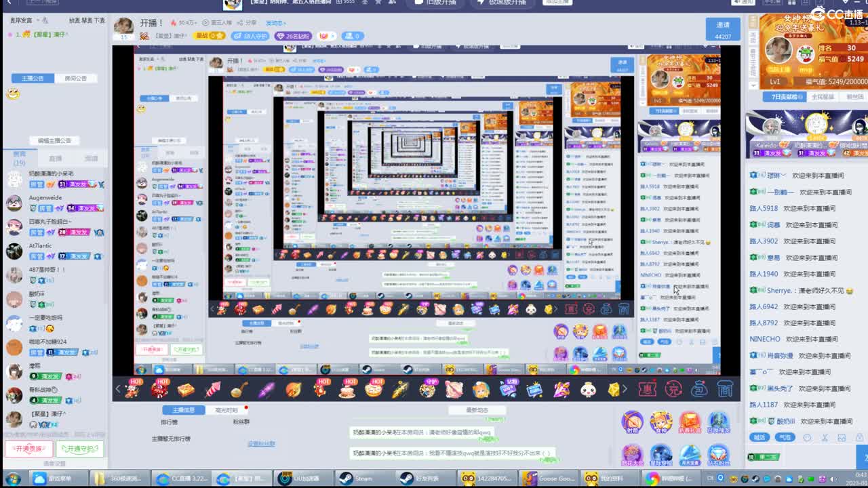
Task: Switch to the 7日贡献榜 tab
Action: [784, 97]
